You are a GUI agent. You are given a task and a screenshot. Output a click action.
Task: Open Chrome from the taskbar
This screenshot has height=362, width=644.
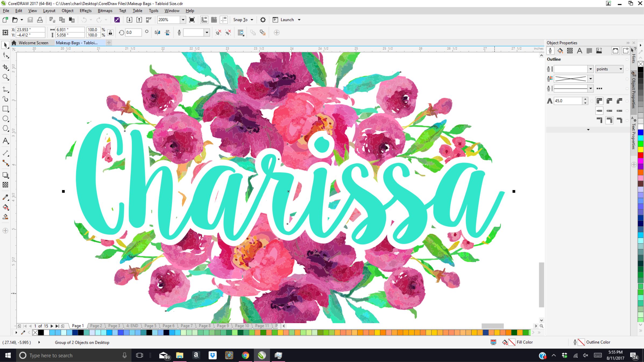point(245,355)
